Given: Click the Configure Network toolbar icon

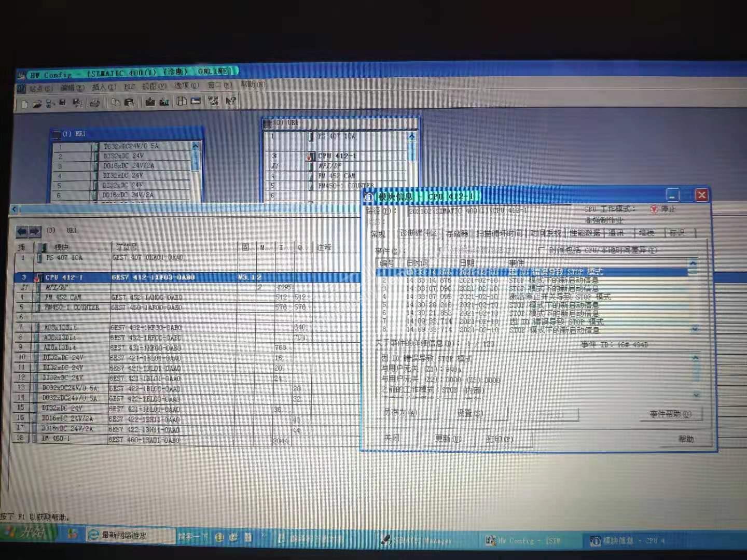Looking at the screenshot, I should (x=213, y=101).
